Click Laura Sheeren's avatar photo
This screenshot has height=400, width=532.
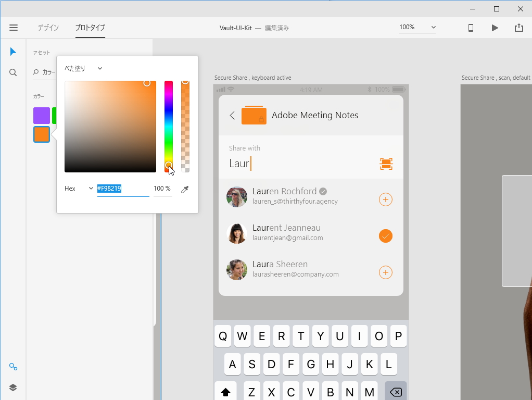(237, 270)
